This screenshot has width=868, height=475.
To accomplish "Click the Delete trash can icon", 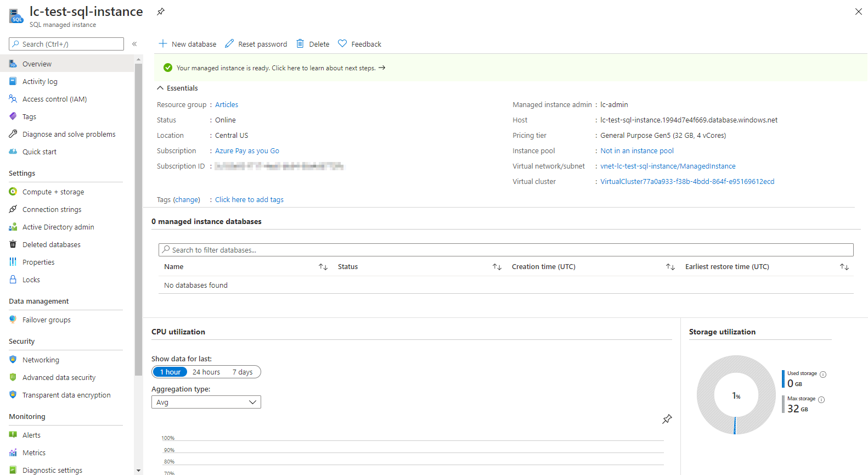I will pos(300,43).
